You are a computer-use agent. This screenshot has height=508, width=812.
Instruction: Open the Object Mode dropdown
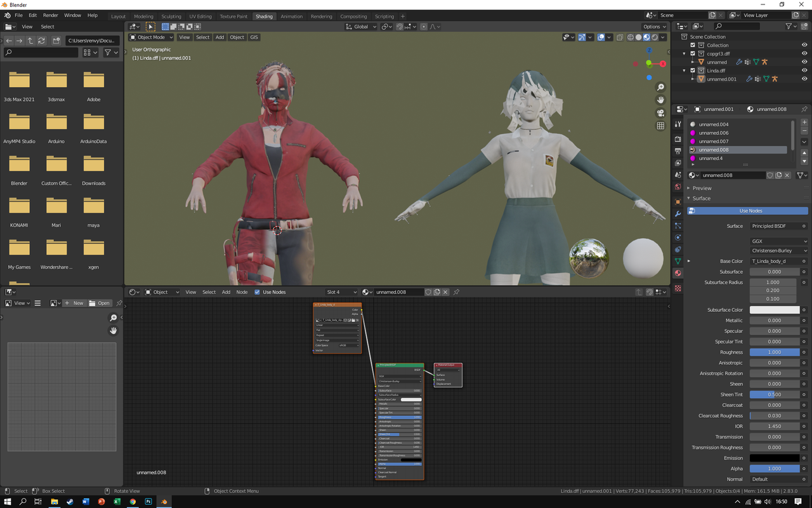coord(150,37)
